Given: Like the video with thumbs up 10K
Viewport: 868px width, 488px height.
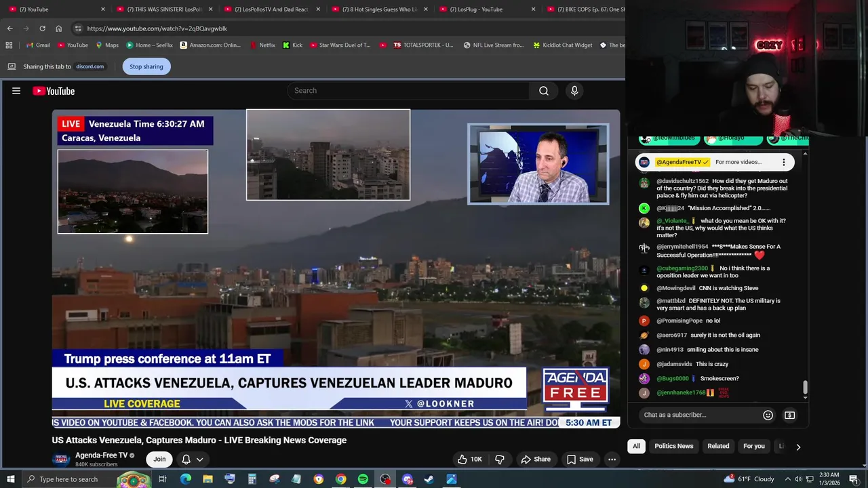Looking at the screenshot, I should pos(469,459).
